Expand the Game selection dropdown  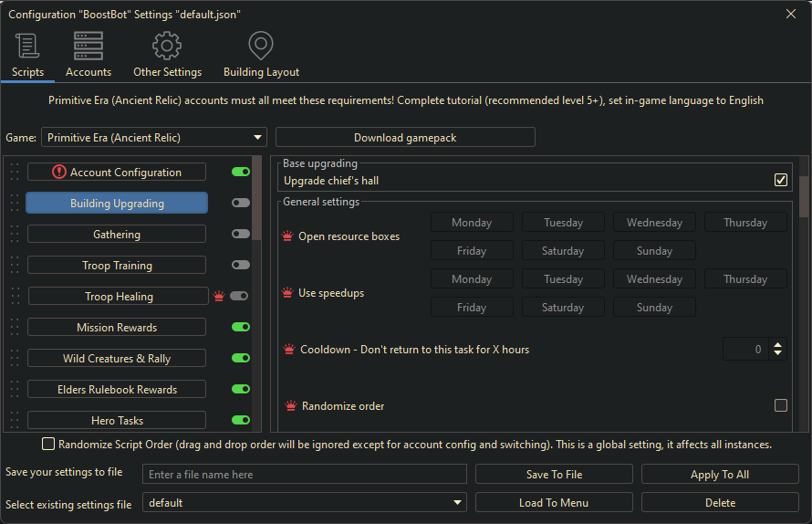tap(258, 138)
